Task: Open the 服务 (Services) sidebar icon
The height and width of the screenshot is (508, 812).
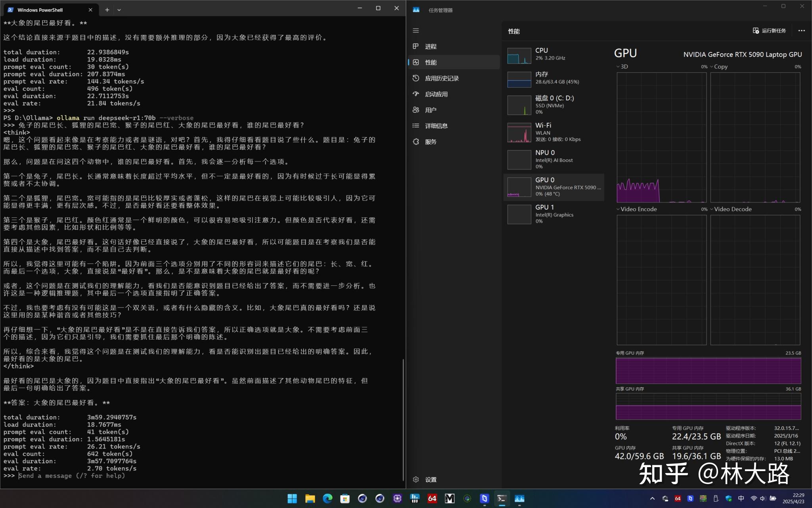Action: tap(416, 142)
